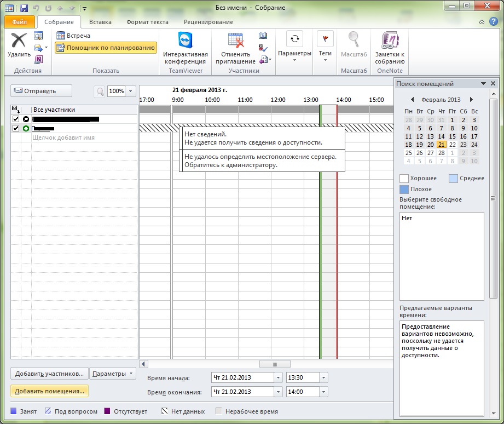Select Помощник по планированию view
This screenshot has height=424, width=504.
tap(106, 48)
